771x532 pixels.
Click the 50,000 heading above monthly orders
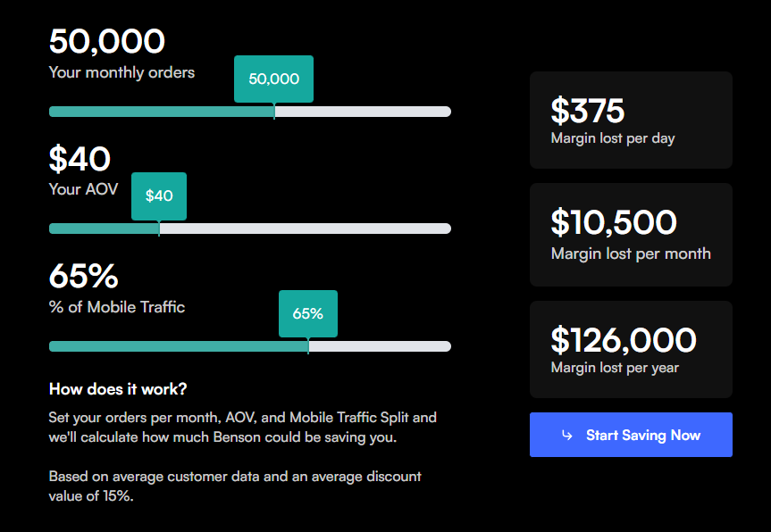(x=106, y=41)
